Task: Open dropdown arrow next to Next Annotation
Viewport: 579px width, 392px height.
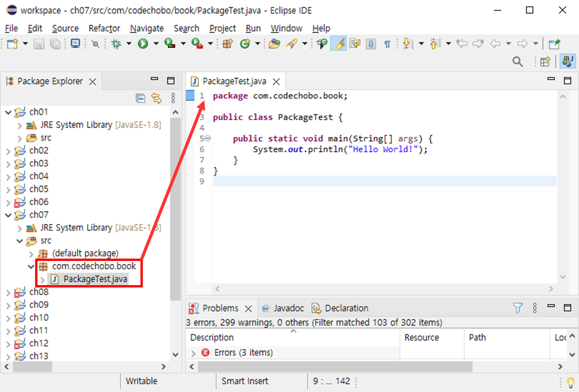Action: (421, 44)
